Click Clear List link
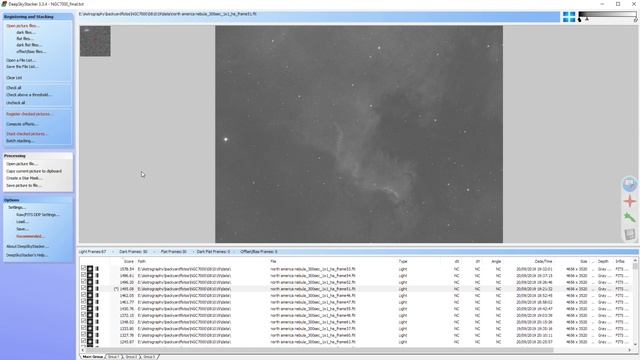This screenshot has height=360, width=640. [x=14, y=78]
